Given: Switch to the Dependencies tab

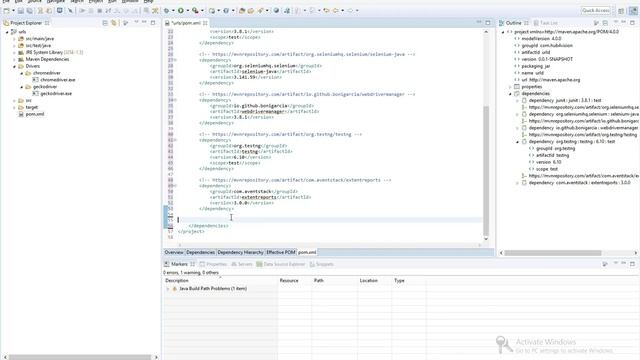Looking at the screenshot, I should pyautogui.click(x=200, y=252).
